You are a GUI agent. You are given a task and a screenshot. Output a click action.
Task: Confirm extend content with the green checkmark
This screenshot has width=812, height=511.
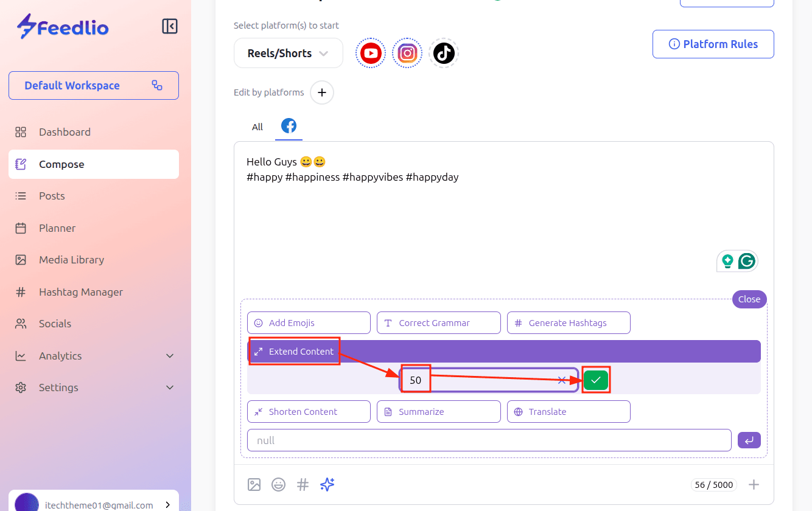pos(596,380)
